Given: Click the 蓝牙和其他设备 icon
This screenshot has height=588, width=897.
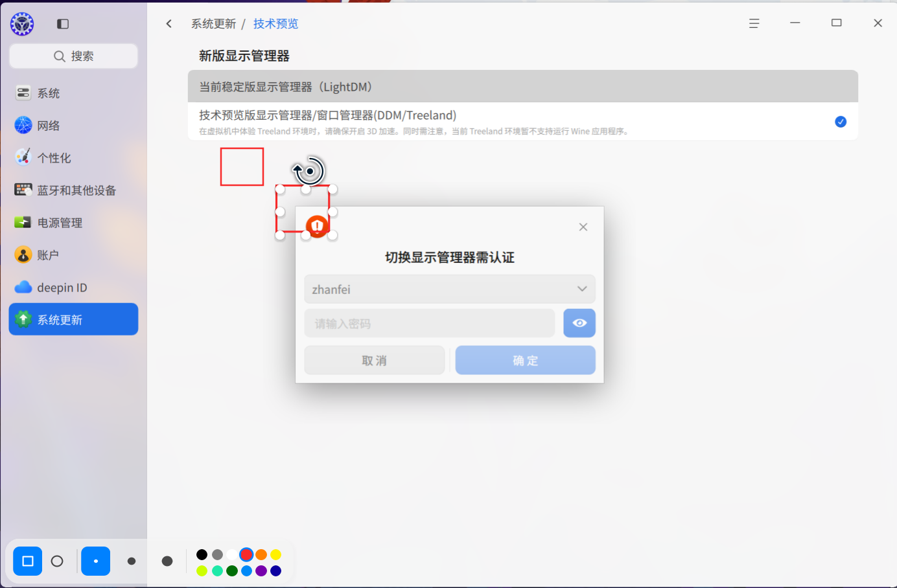Looking at the screenshot, I should coord(23,190).
